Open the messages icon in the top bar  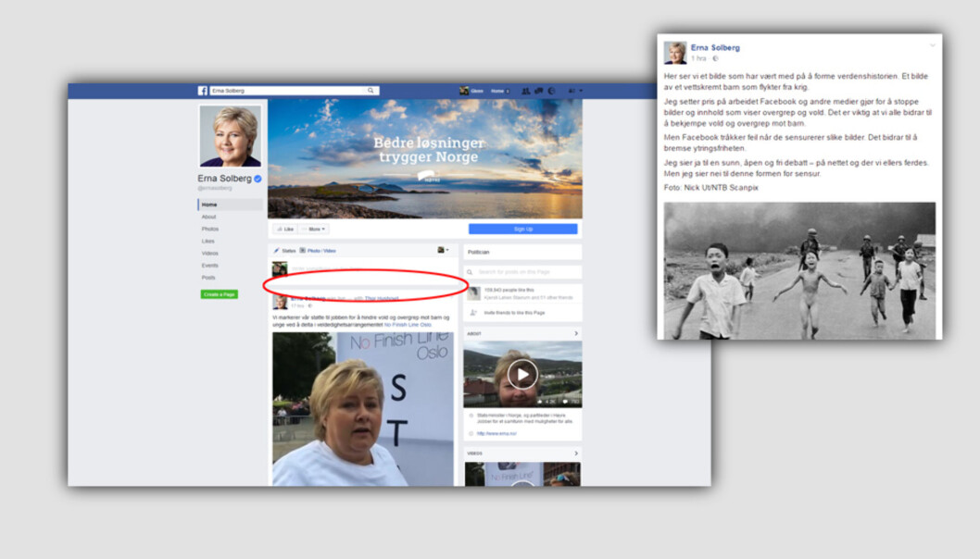click(x=539, y=91)
